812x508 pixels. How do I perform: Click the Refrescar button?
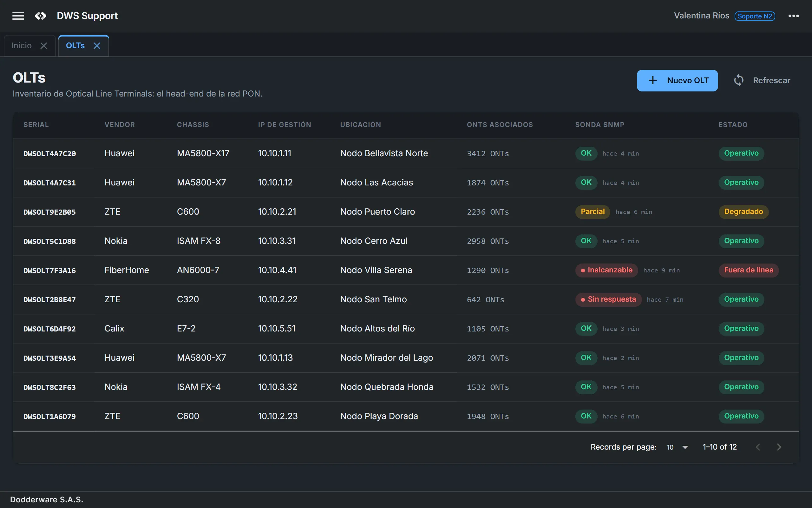click(x=762, y=81)
